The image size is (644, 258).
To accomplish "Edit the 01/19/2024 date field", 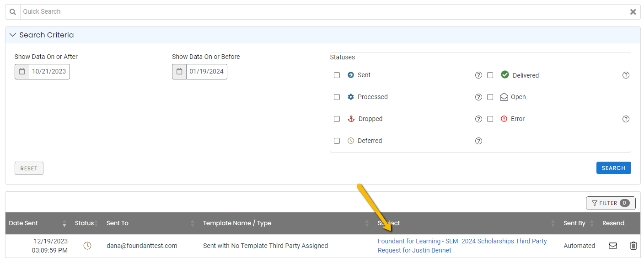I will tap(207, 72).
